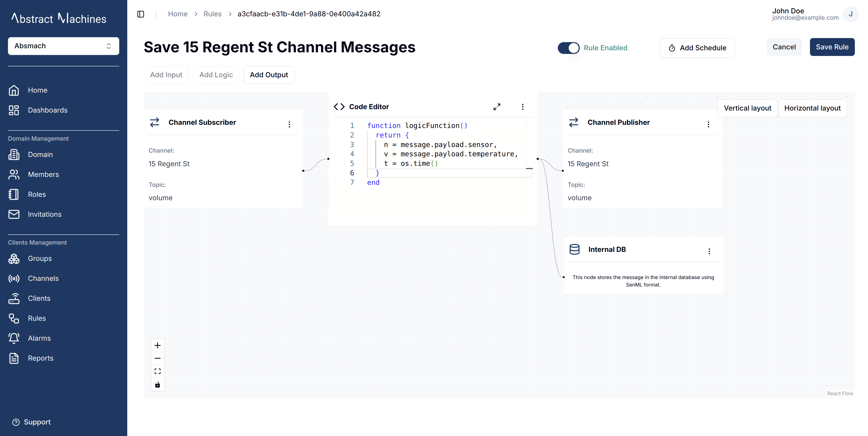The image size is (868, 436).
Task: Click the Alarms bell icon
Action: [x=14, y=338]
